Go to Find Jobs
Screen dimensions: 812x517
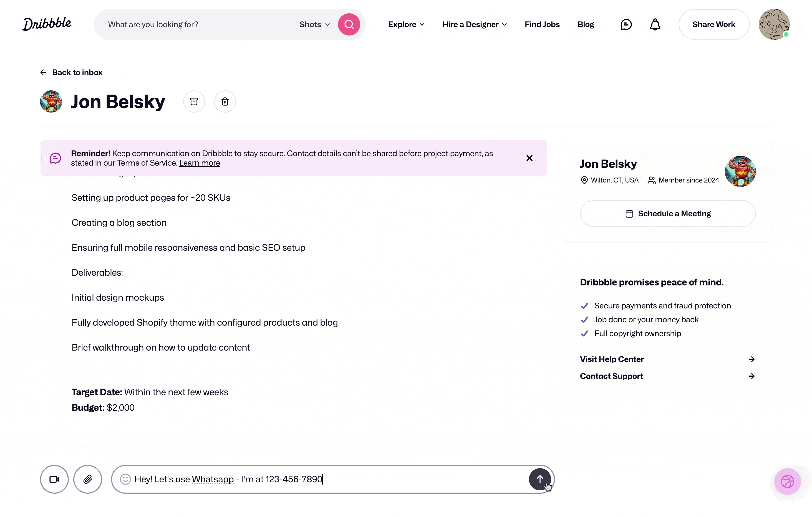tap(542, 24)
